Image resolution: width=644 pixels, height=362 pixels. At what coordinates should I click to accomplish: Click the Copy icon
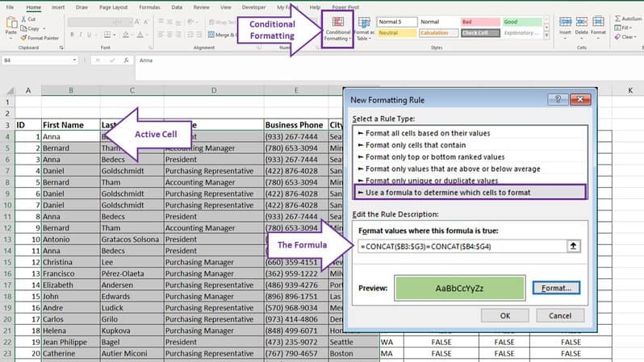coord(24,28)
